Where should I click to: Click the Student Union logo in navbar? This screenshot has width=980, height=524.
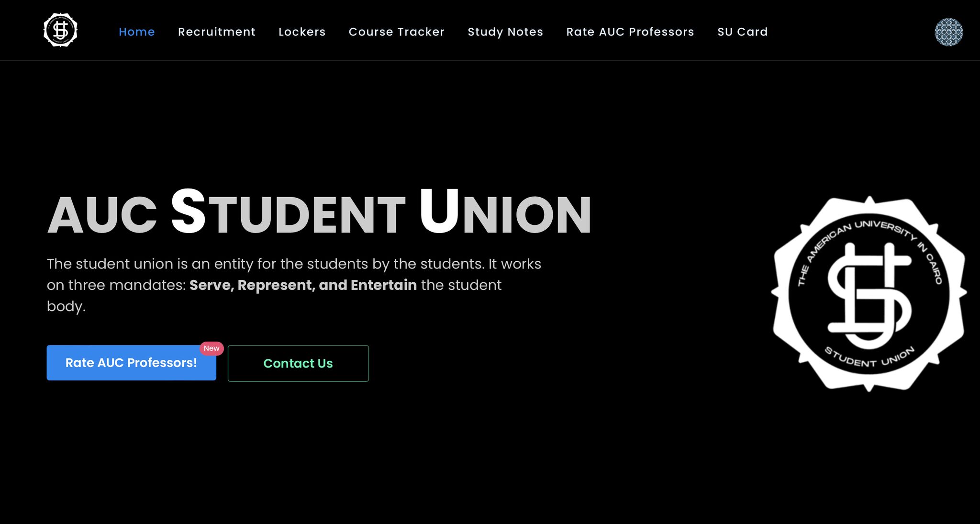(x=60, y=30)
